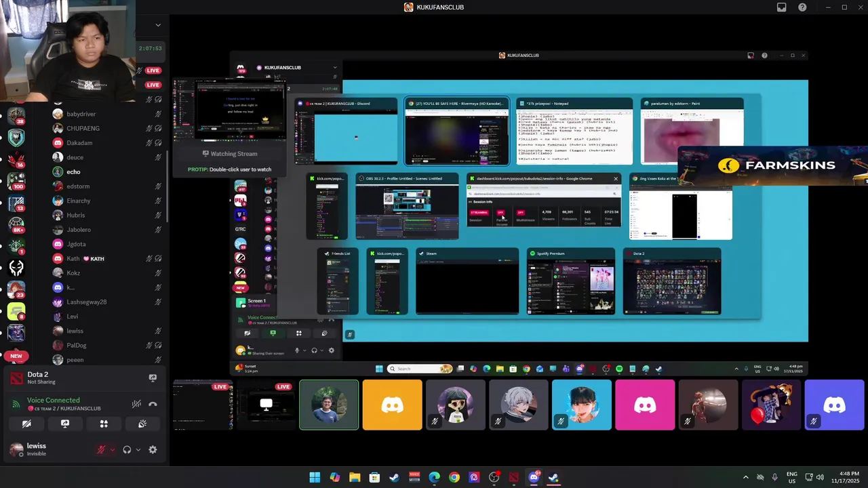Screen dimensions: 868x488
Task: Select the yellow Discord avatar participant tile
Action: pos(392,405)
